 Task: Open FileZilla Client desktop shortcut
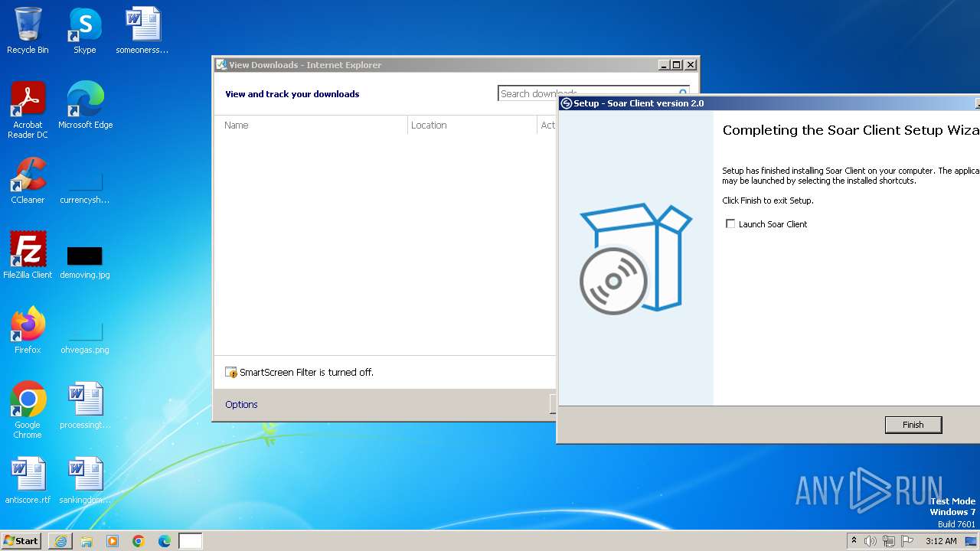(x=28, y=256)
